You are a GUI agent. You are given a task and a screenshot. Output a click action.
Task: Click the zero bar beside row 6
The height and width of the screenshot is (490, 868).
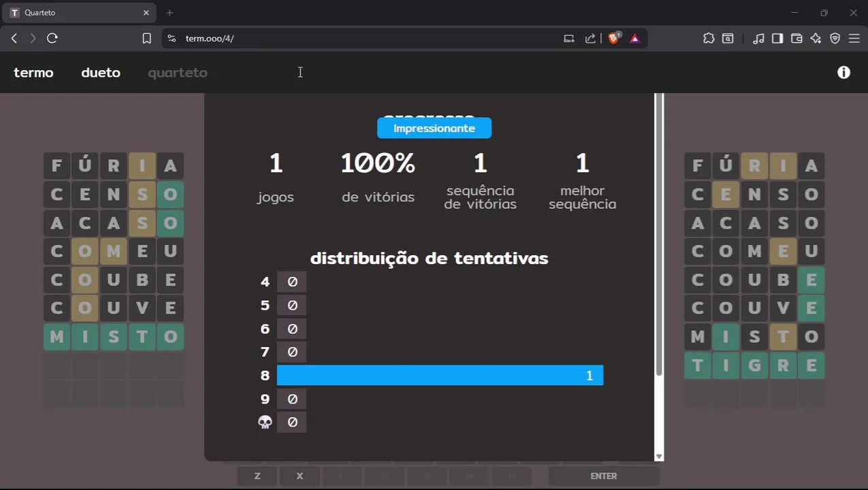pos(292,329)
